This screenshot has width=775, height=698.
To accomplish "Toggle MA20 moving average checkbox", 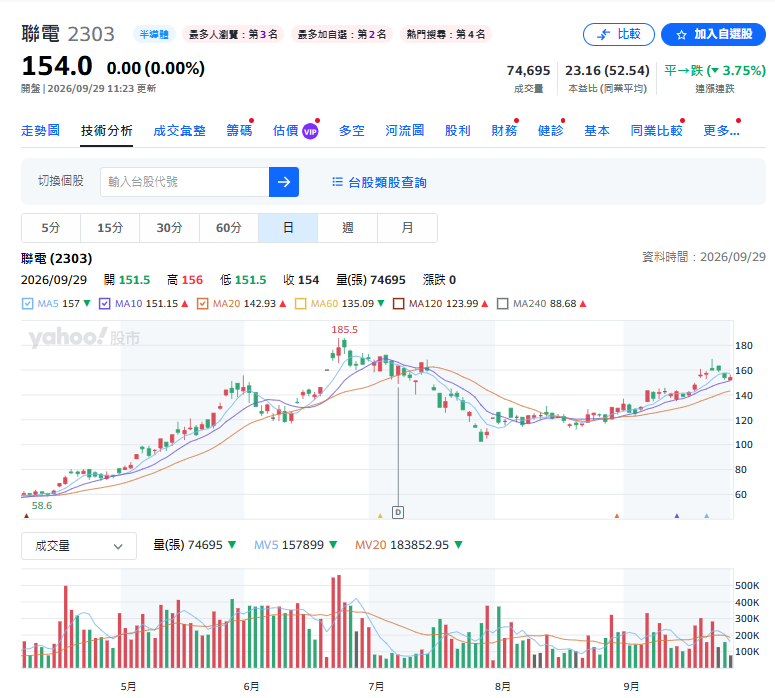I will (202, 304).
